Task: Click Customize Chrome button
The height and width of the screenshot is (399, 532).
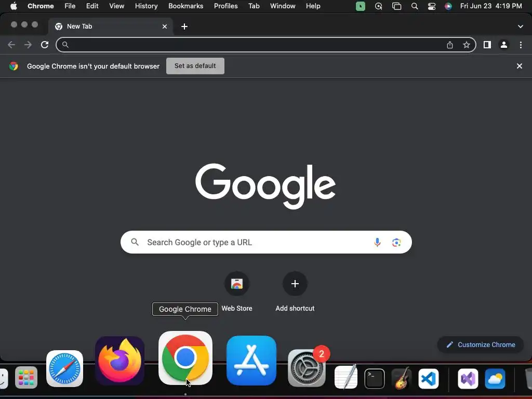Action: [481, 345]
